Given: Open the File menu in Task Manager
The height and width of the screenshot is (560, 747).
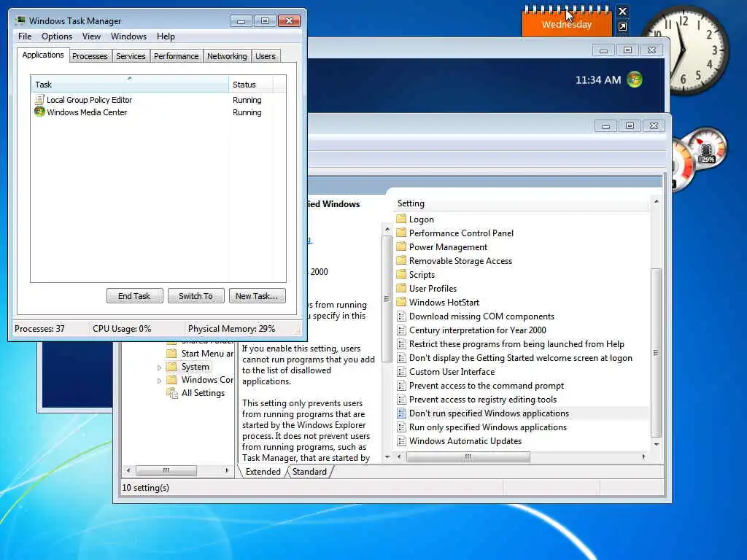Looking at the screenshot, I should (x=25, y=36).
